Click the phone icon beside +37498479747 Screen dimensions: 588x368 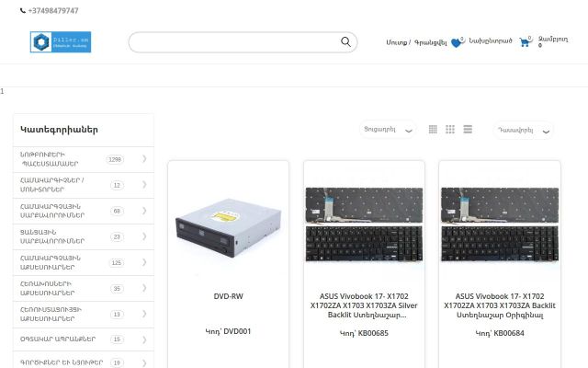[23, 11]
